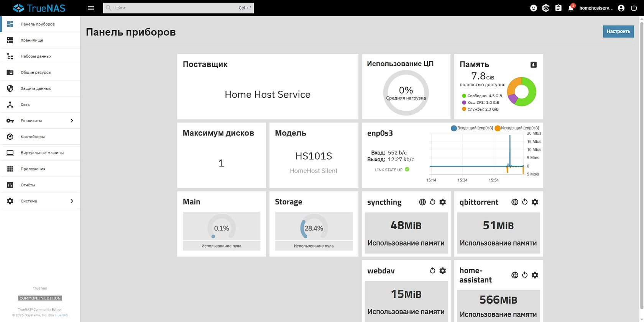The width and height of the screenshot is (644, 322).
Task: Click the COMMUNITY EDITION badge
Action: click(x=40, y=298)
